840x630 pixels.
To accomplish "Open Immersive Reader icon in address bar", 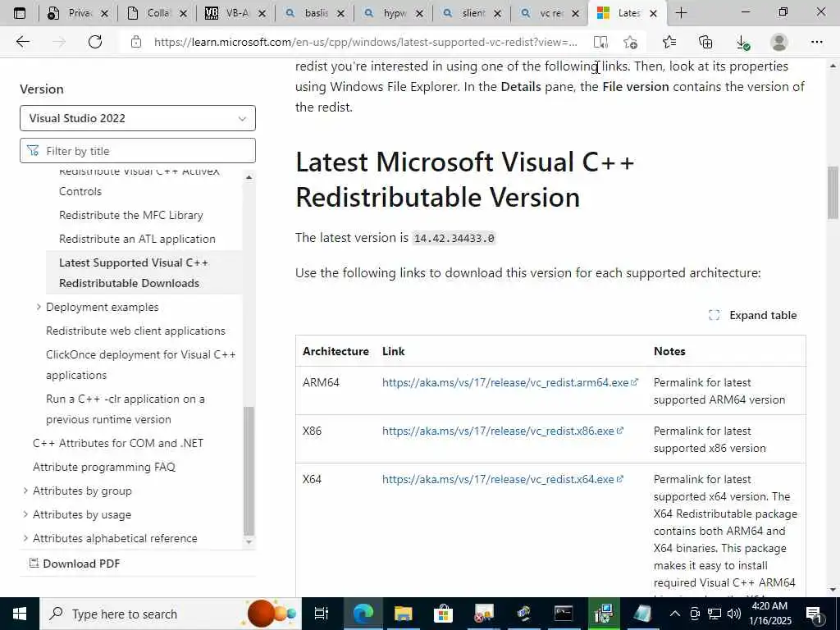I will pyautogui.click(x=600, y=42).
